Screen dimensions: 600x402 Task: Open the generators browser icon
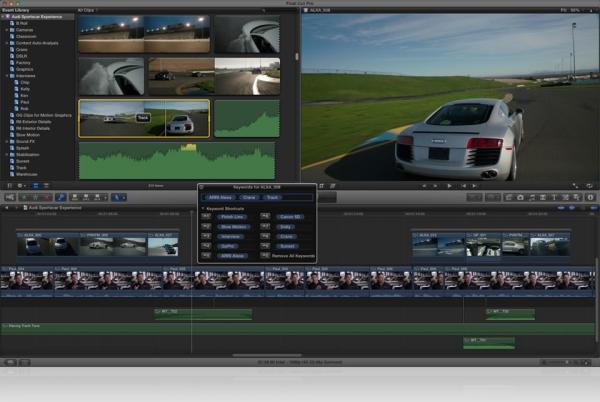click(x=565, y=197)
